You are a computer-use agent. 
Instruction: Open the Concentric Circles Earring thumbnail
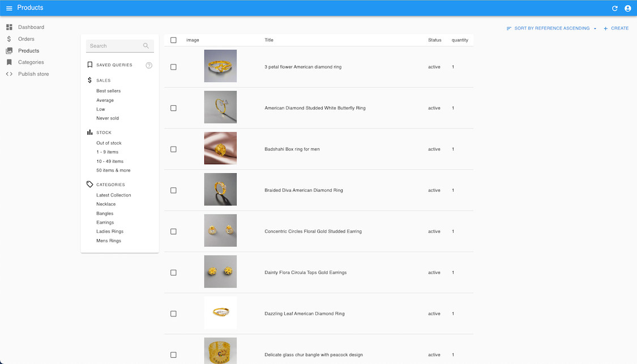coord(220,230)
